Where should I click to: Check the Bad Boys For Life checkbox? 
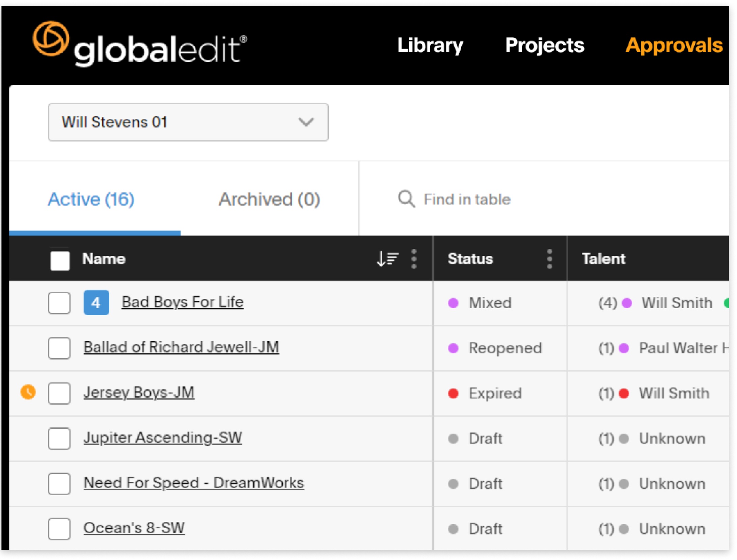pyautogui.click(x=59, y=303)
